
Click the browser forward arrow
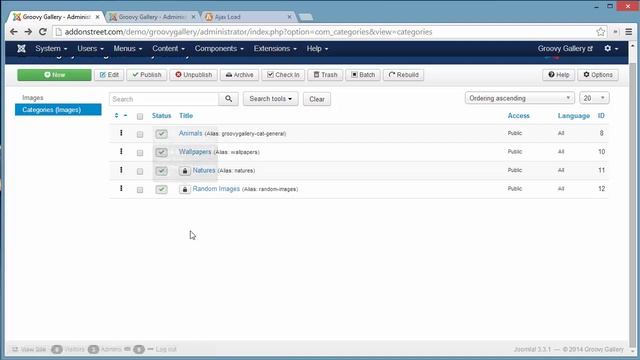click(x=28, y=32)
